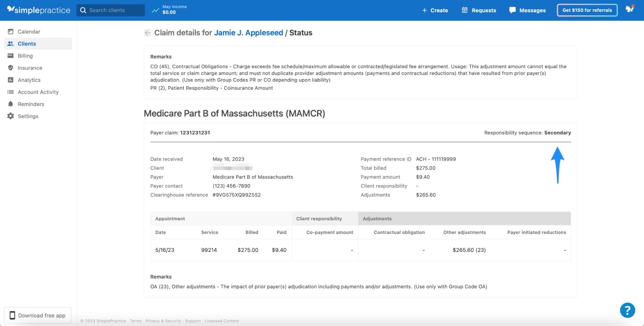This screenshot has width=644, height=326.
Task: Open Account Activity
Action: [x=38, y=92]
